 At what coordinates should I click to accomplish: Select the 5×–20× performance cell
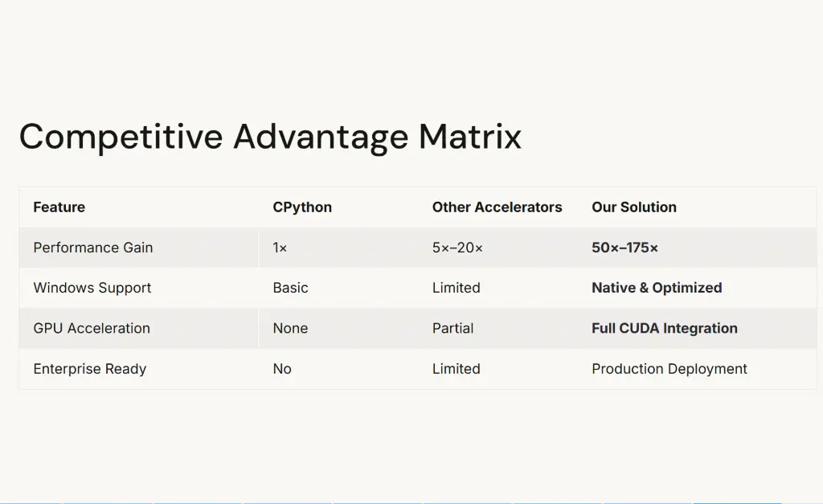tap(457, 248)
